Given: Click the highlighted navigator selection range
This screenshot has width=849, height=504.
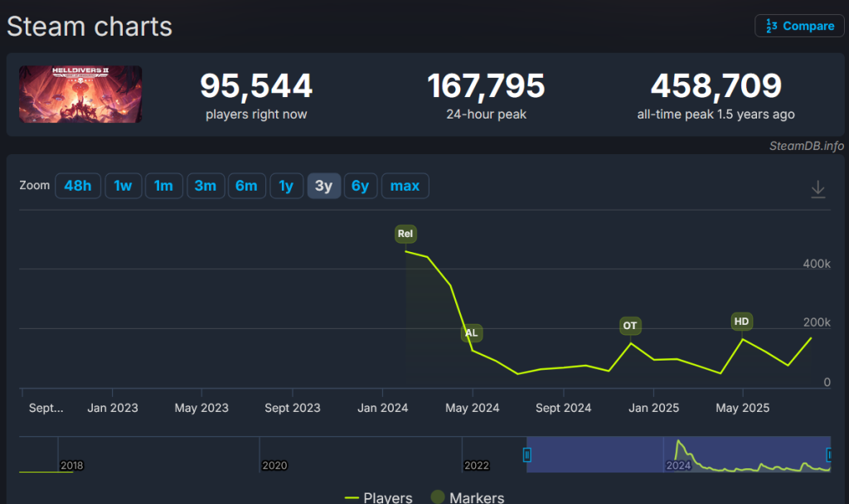Looking at the screenshot, I should [x=678, y=454].
